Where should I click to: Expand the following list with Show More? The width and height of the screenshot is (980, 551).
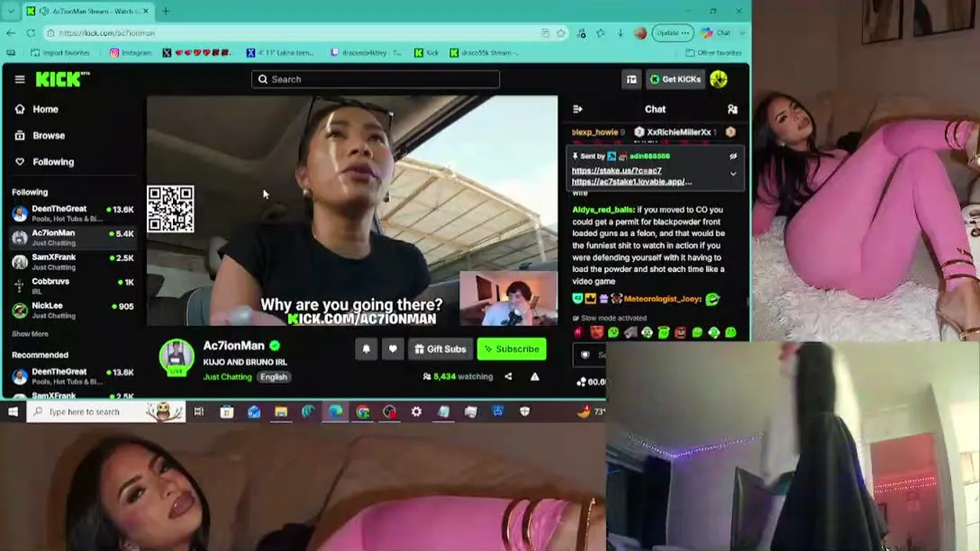(x=30, y=334)
